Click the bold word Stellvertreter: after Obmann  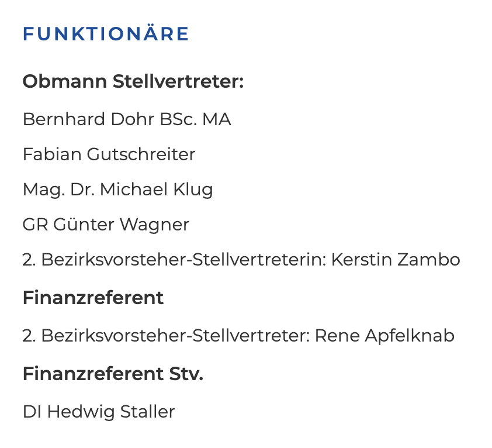click(178, 81)
